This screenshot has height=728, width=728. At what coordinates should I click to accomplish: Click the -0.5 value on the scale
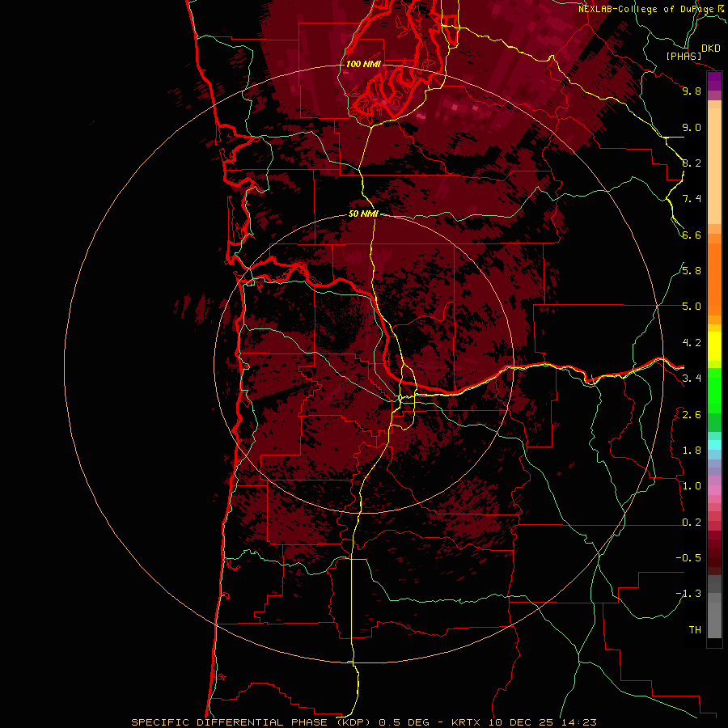(x=688, y=558)
